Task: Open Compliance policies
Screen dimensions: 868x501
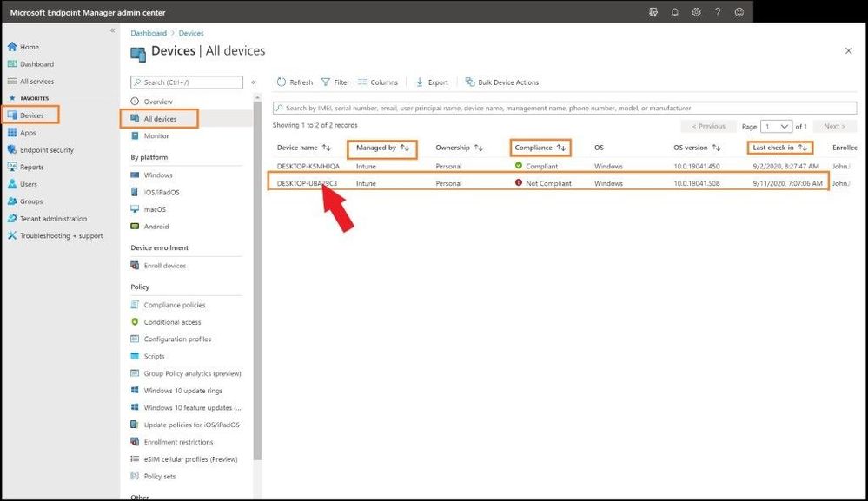Action: click(x=168, y=306)
